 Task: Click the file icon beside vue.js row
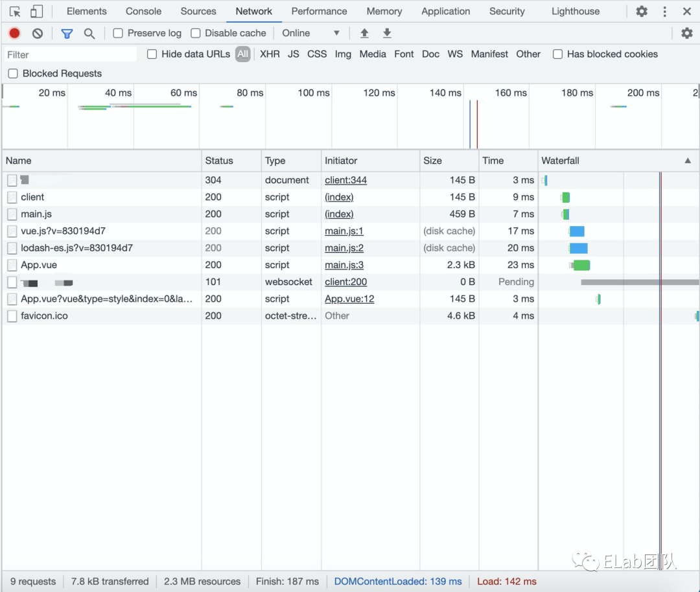coord(12,231)
